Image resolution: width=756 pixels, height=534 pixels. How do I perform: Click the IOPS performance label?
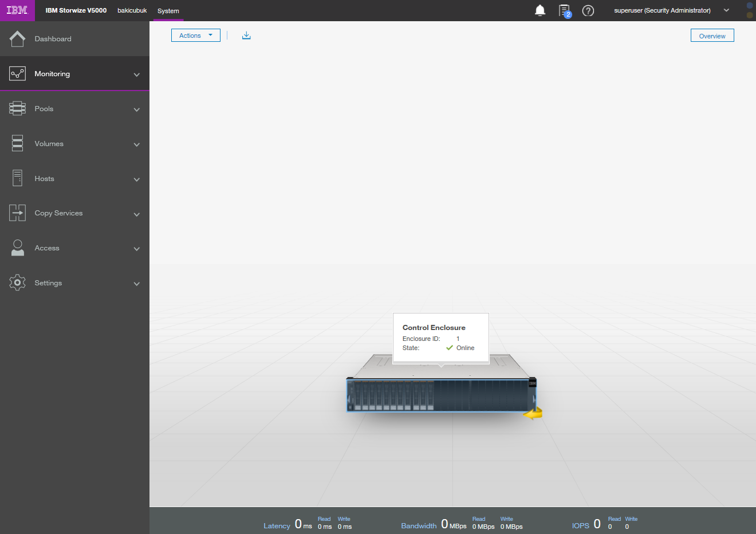580,526
